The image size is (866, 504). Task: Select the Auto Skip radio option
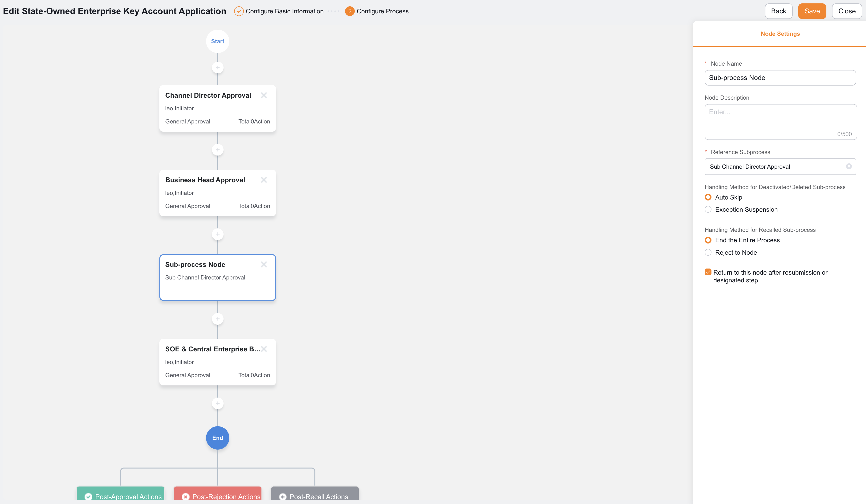coord(708,197)
